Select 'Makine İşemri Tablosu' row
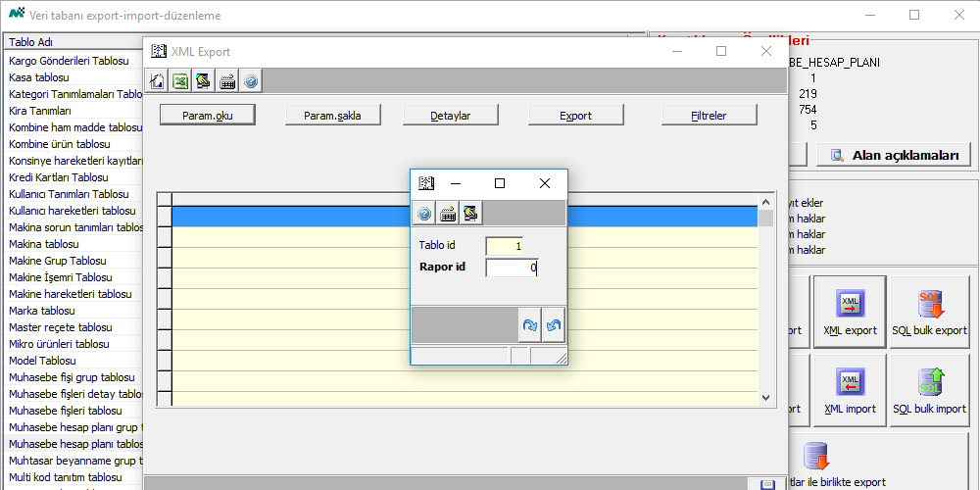 coord(73,277)
